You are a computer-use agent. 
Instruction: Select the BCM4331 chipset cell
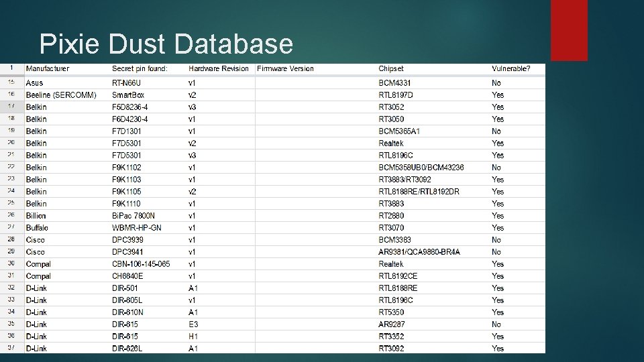point(394,83)
